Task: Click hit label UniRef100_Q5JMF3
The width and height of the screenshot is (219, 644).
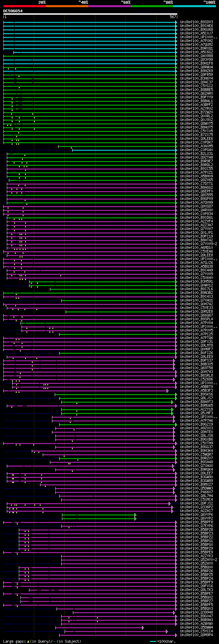Action: [196, 413]
